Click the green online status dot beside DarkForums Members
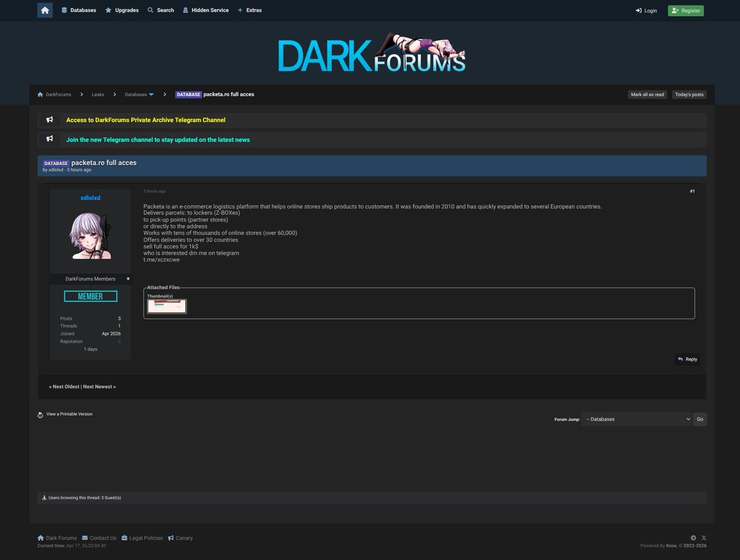 coord(128,278)
